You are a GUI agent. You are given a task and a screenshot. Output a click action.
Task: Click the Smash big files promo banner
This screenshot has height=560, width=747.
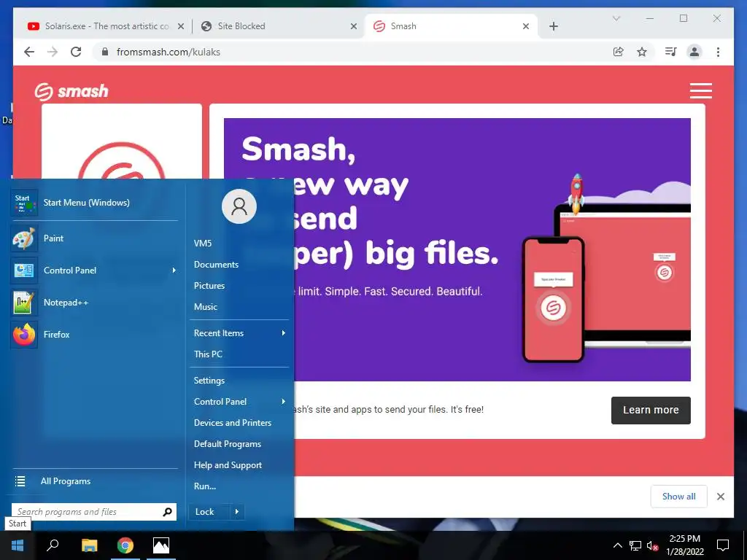coord(457,249)
